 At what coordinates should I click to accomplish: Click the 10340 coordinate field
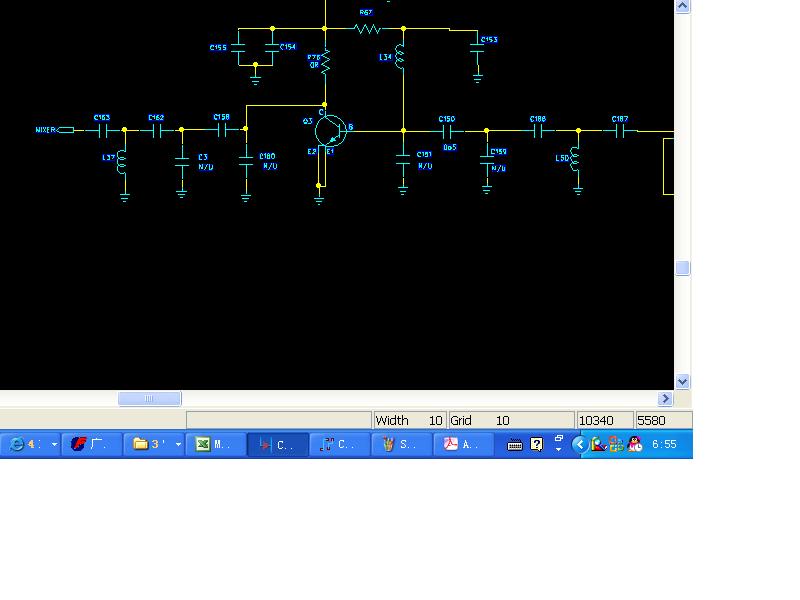pyautogui.click(x=605, y=420)
